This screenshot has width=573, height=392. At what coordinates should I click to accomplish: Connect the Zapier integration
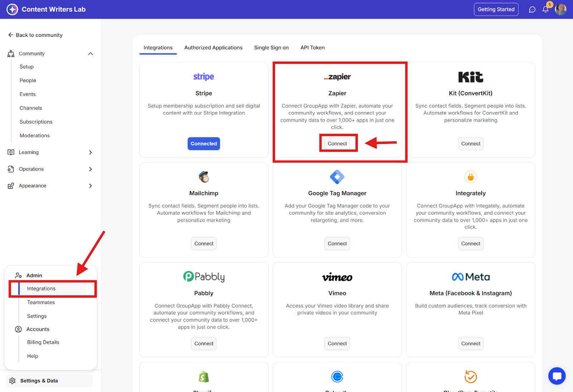tap(337, 144)
